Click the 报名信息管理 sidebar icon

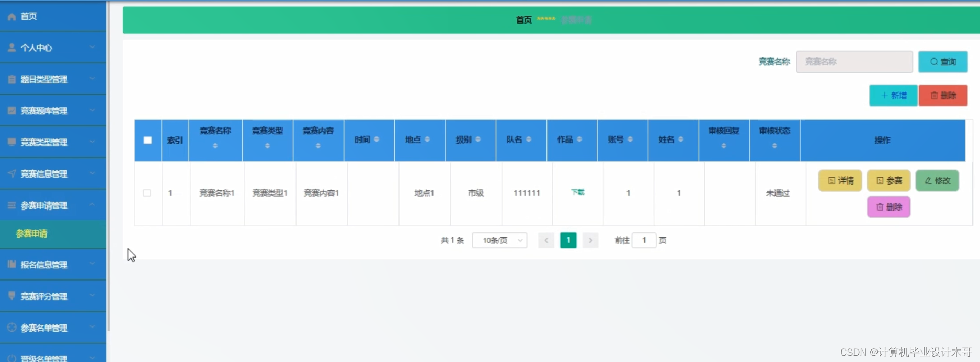pyautogui.click(x=12, y=264)
